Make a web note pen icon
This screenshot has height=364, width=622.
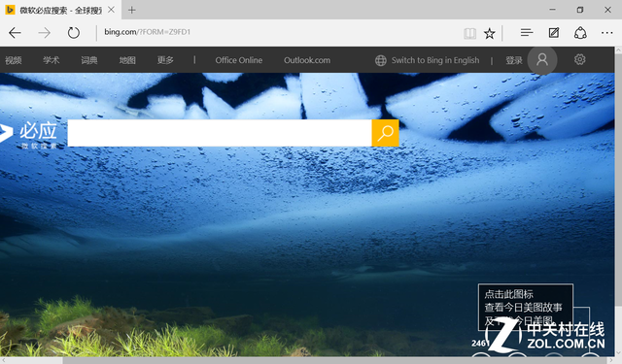554,32
